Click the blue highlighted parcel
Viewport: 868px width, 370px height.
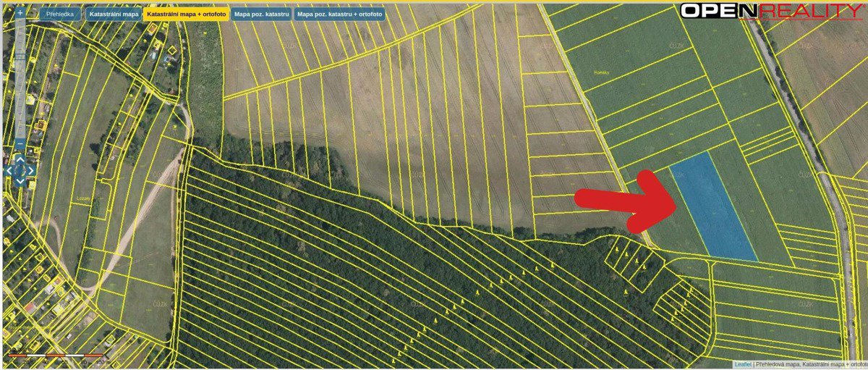(x=713, y=206)
